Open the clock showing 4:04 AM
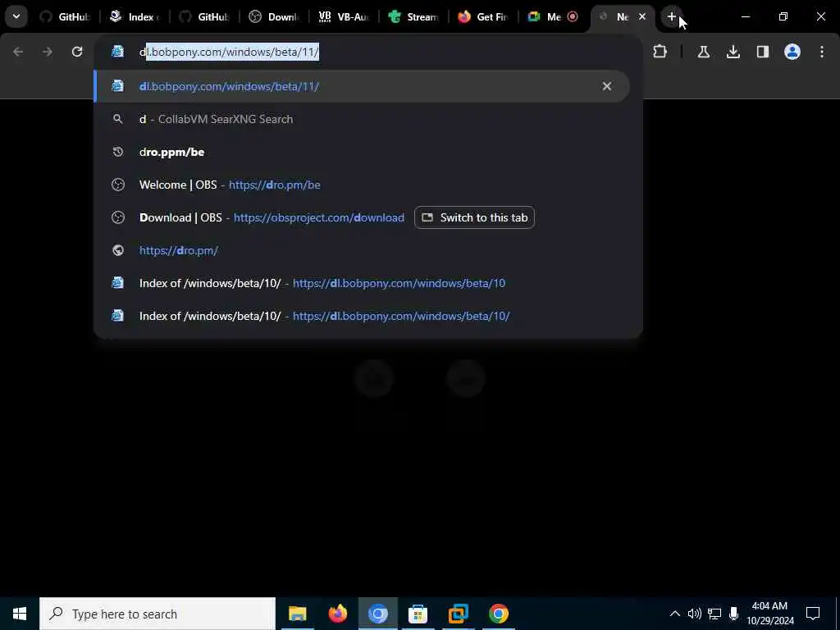The height and width of the screenshot is (630, 840). pyautogui.click(x=769, y=614)
